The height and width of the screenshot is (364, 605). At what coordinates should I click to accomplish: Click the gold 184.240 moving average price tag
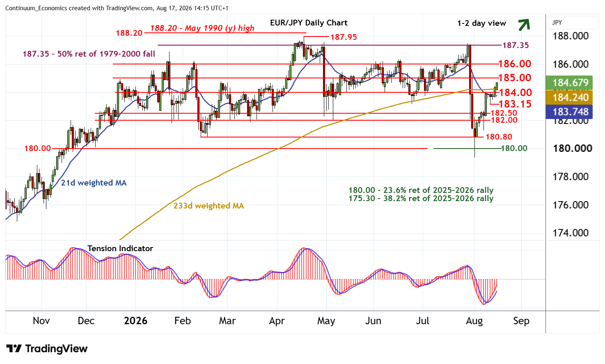point(570,97)
